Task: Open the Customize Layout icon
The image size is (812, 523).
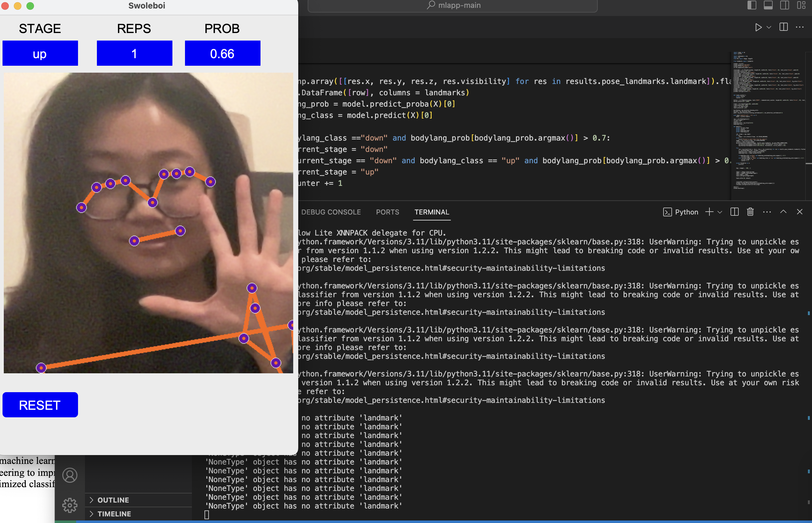Action: pos(802,5)
